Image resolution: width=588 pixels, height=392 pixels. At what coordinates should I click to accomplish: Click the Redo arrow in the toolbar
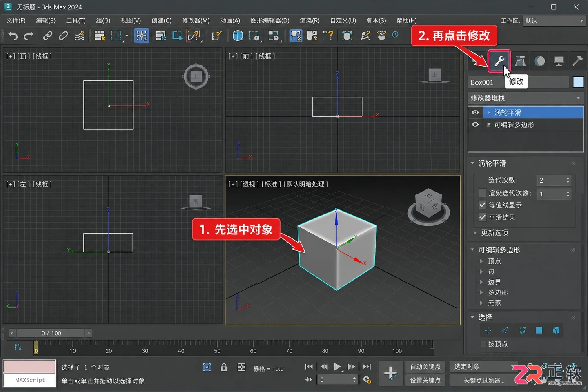point(29,36)
